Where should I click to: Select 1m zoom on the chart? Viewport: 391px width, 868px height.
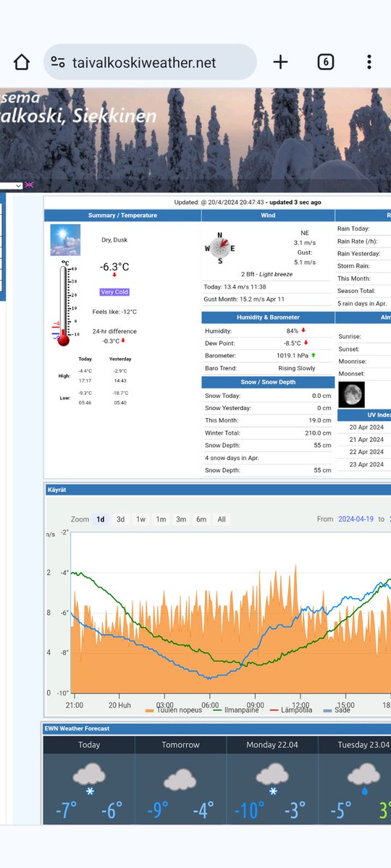(161, 519)
